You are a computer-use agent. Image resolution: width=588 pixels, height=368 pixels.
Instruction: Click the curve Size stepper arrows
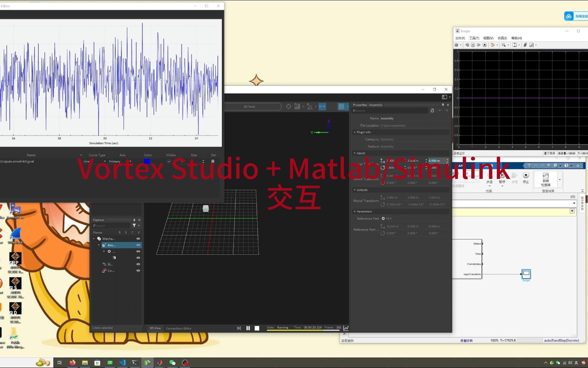click(203, 162)
